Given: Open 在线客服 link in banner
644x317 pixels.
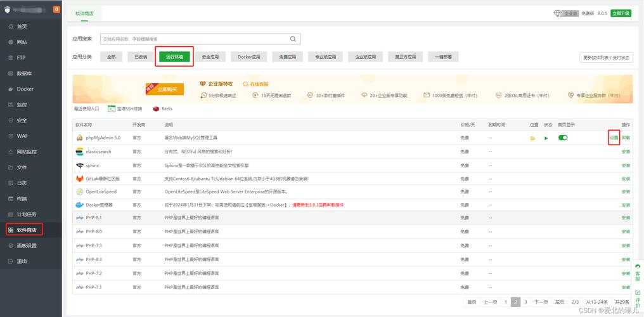Looking at the screenshot, I should (256, 84).
